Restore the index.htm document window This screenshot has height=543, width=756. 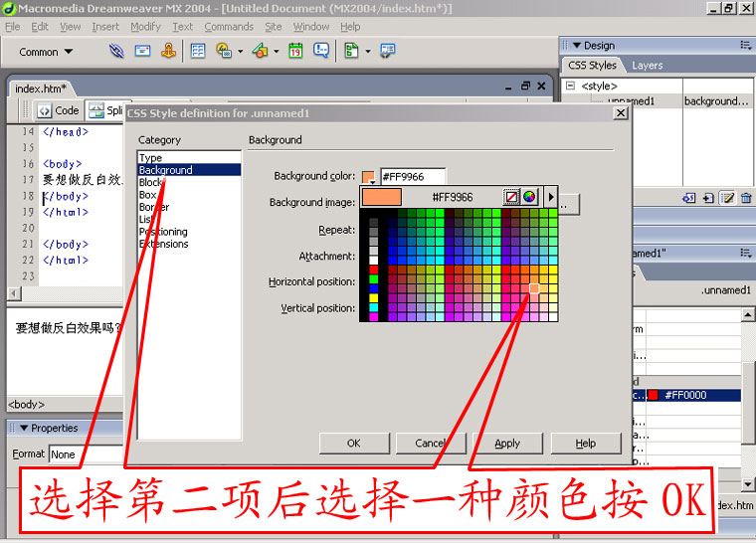click(x=525, y=86)
